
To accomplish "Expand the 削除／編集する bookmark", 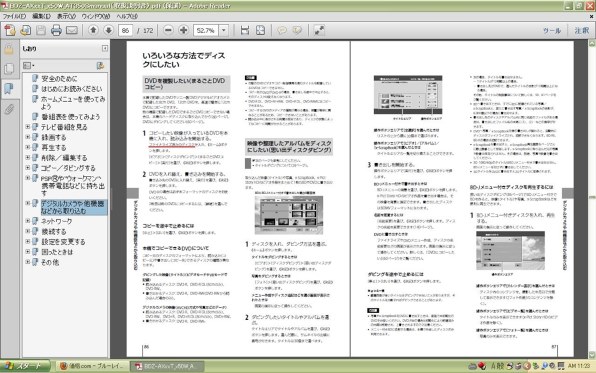I will coord(28,157).
